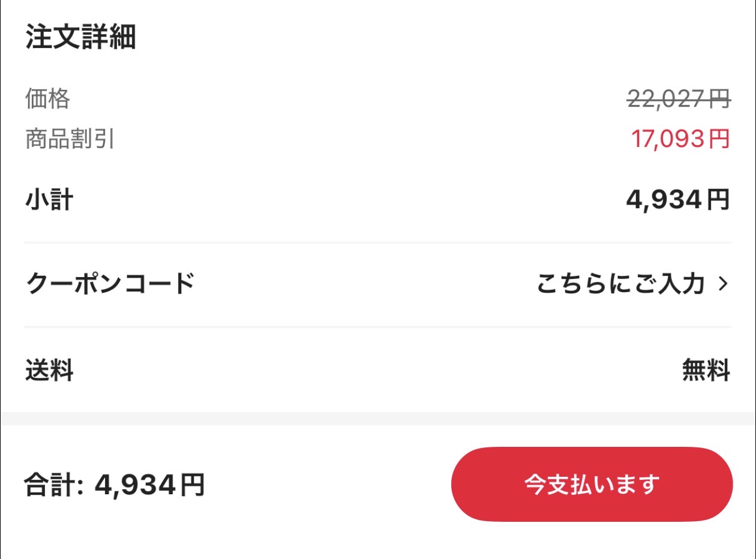Tap the こちらにご入力 coupon link
Screen dimensions: 756x559
click(620, 284)
